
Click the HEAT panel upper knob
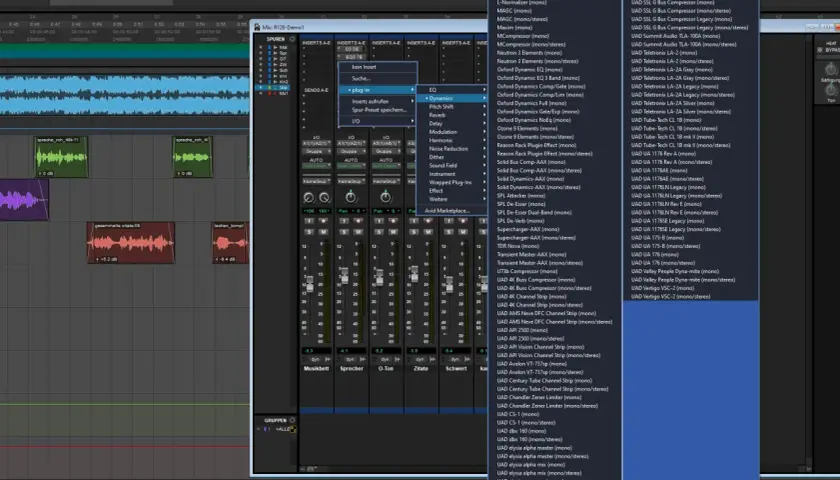831,70
